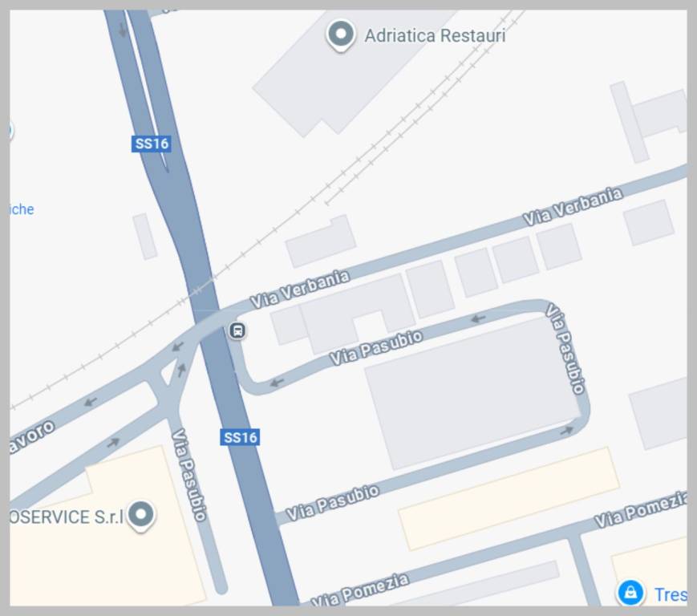Click the one-way arrow on upper Via Pasubio
The height and width of the screenshot is (616, 697).
(x=478, y=318)
